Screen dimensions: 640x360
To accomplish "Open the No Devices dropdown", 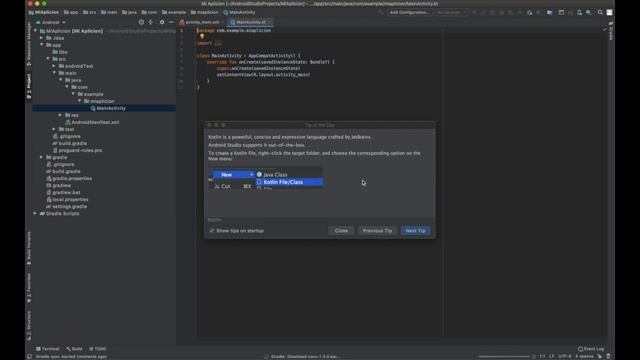I will point(451,12).
